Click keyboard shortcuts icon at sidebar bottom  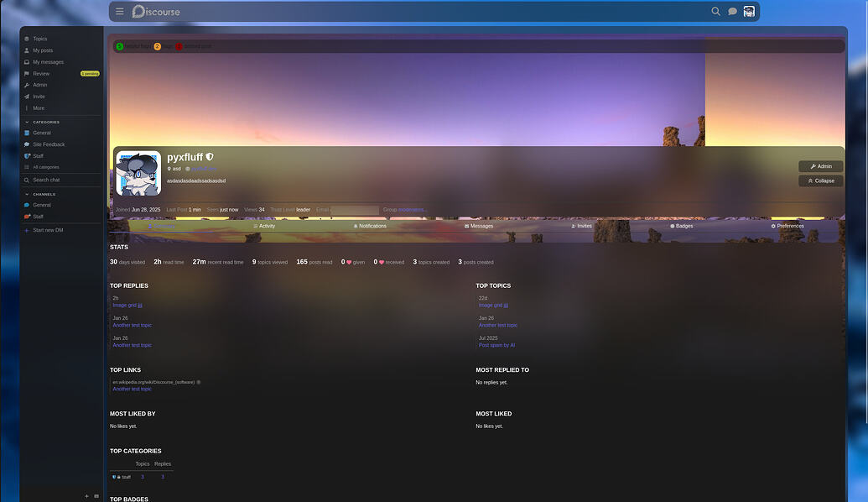click(96, 496)
